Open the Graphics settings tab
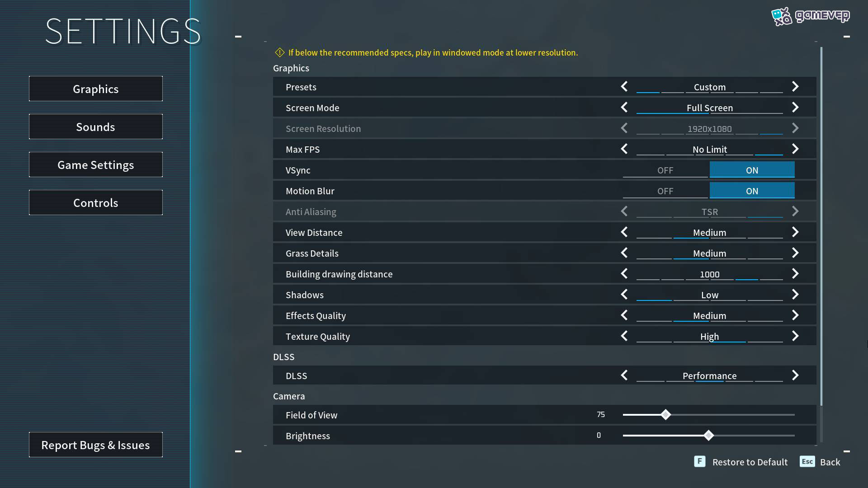868x488 pixels. 96,89
